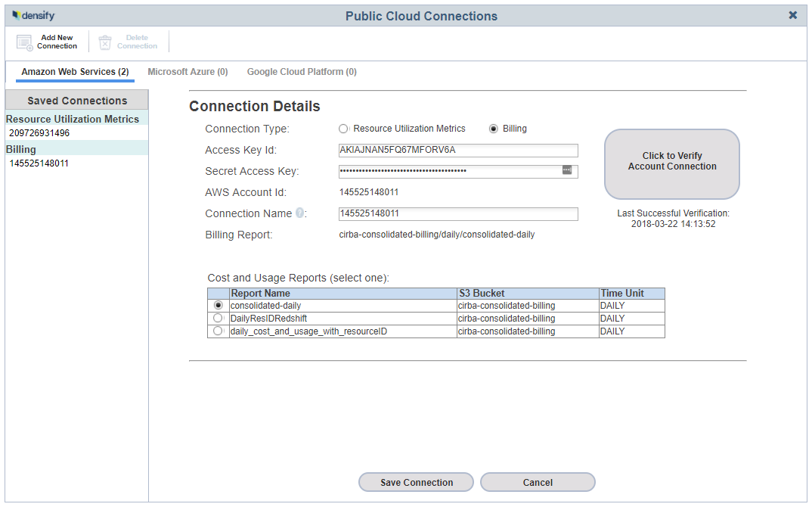Open the Amazon Web Services tab
Viewport: 812px width, 507px height.
coord(75,72)
